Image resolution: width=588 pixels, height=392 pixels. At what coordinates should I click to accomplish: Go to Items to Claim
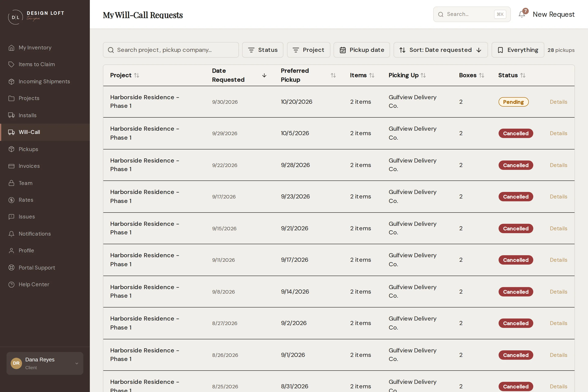tap(37, 64)
